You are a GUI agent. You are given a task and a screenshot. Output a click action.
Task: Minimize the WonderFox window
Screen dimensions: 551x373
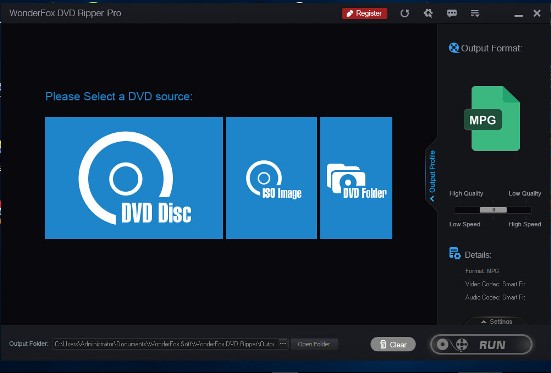tap(518, 15)
